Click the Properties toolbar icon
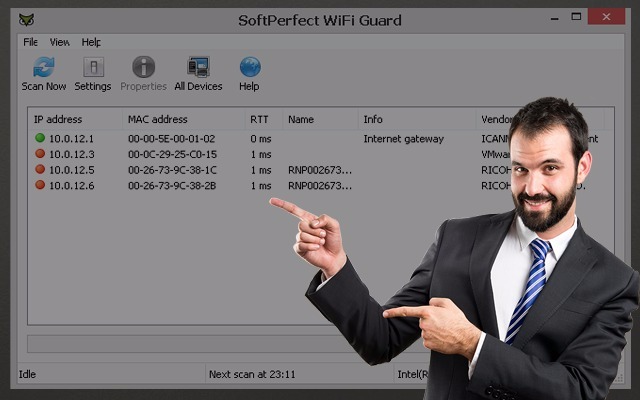640x400 pixels. (143, 67)
